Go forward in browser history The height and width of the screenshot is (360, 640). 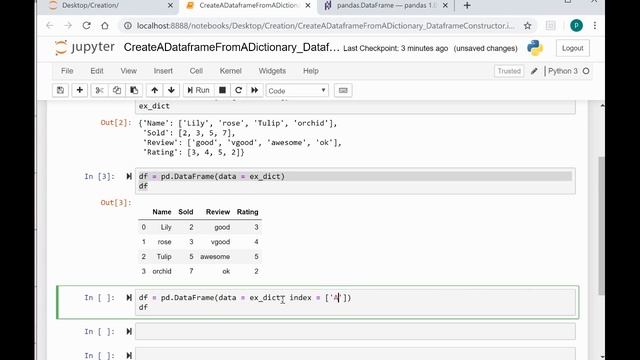tap(68, 26)
